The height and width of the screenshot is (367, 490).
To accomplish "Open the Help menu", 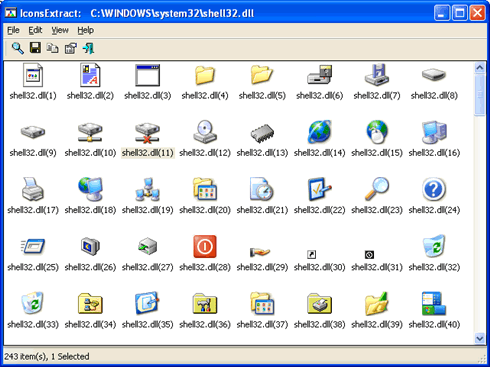I will pyautogui.click(x=86, y=30).
